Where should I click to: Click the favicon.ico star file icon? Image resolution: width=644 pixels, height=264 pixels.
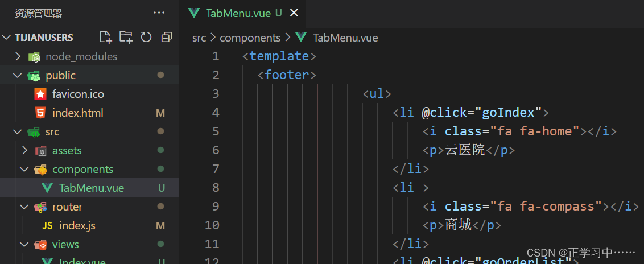pyautogui.click(x=40, y=94)
